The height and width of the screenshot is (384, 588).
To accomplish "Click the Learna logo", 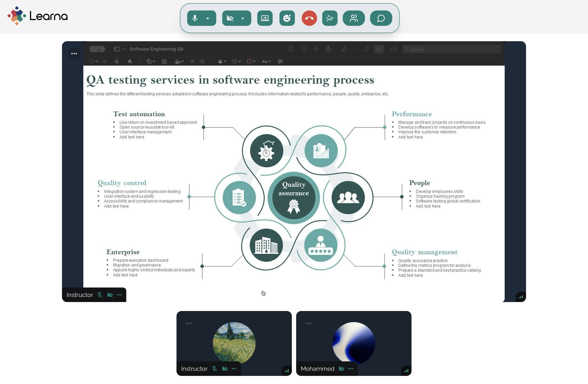I will [x=38, y=16].
